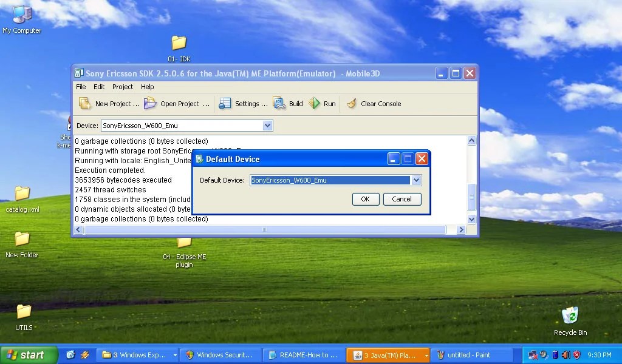
Task: Open the File menu
Action: click(81, 87)
